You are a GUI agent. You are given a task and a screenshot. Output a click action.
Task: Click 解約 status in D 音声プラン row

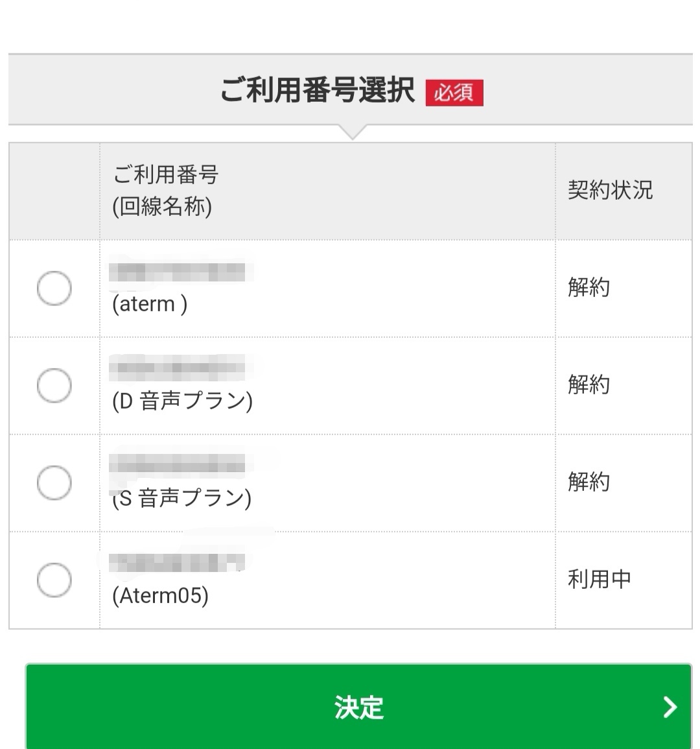pyautogui.click(x=589, y=385)
